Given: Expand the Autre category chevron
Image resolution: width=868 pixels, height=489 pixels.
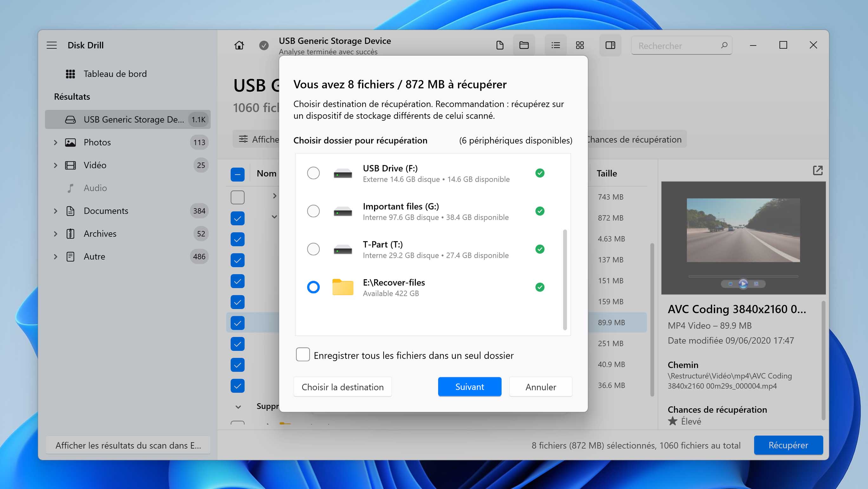Looking at the screenshot, I should (56, 257).
